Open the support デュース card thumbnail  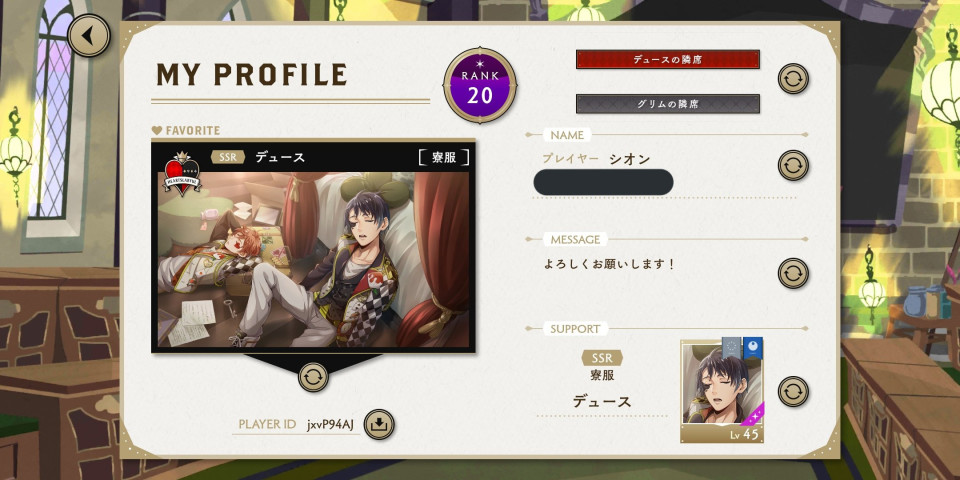point(722,392)
